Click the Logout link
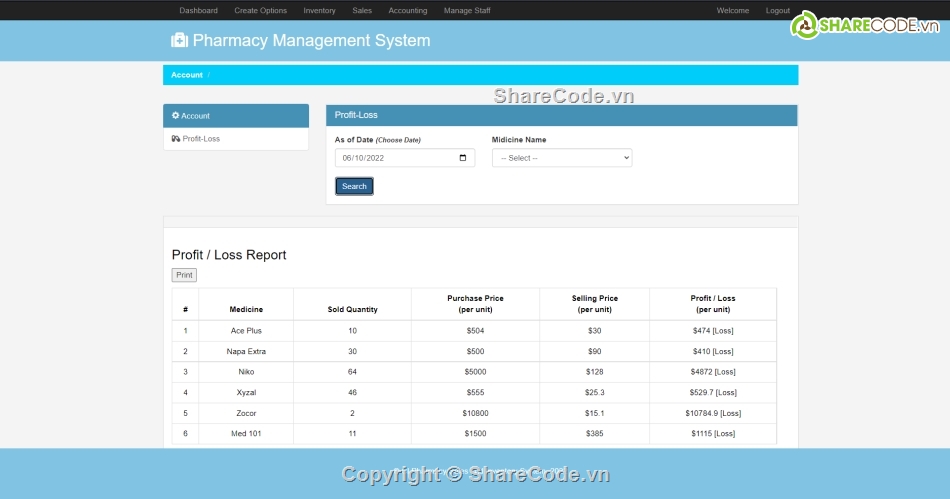 tap(777, 11)
